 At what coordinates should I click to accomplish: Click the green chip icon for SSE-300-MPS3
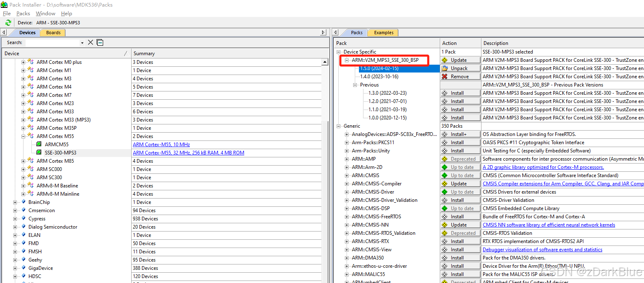(x=39, y=153)
